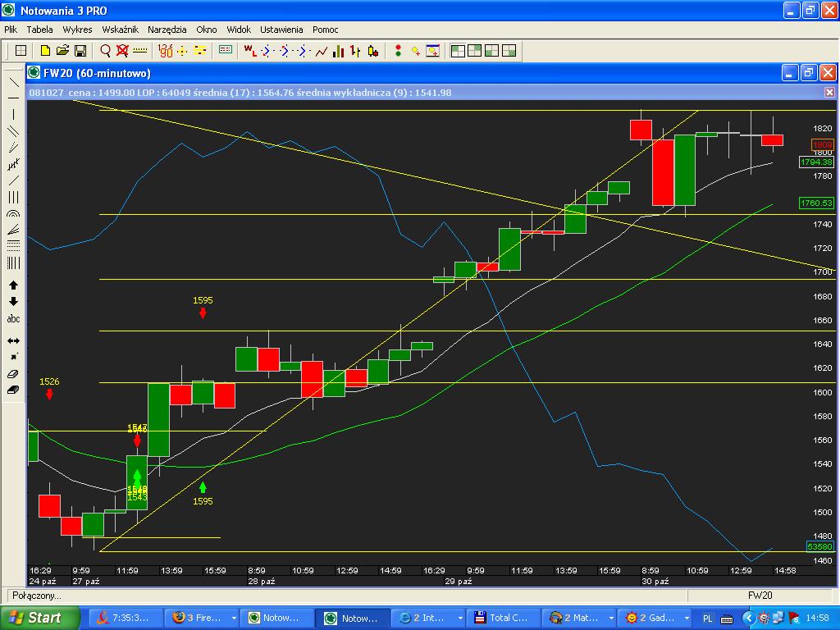Expand hidden tray icons with the arrow
Viewport: 840px width, 630px height.
(x=748, y=619)
